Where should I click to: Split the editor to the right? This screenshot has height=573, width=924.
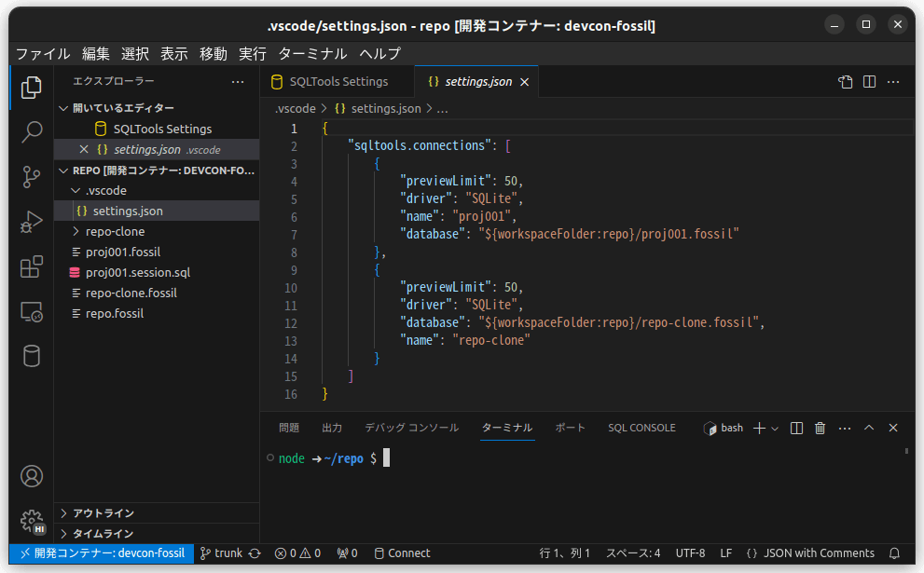tap(869, 82)
